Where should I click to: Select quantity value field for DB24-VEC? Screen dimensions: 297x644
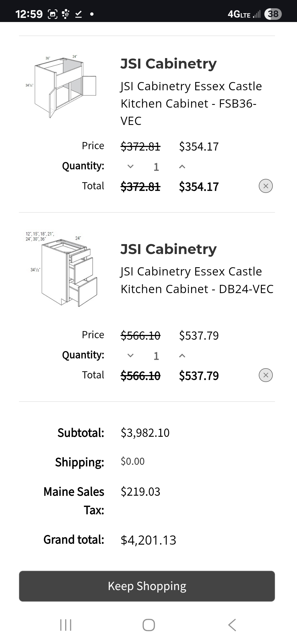pos(156,356)
